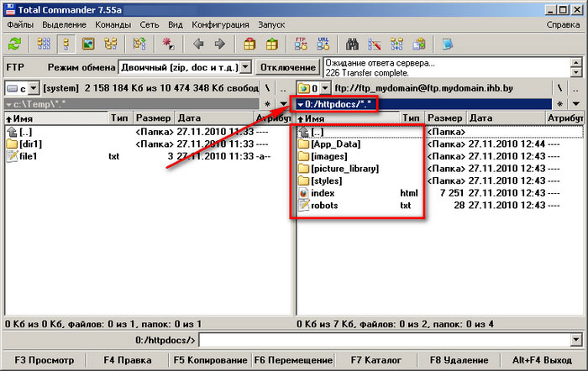Click the blue notepad toolbar icon
Screen dimensions: 588x371
[x=448, y=44]
